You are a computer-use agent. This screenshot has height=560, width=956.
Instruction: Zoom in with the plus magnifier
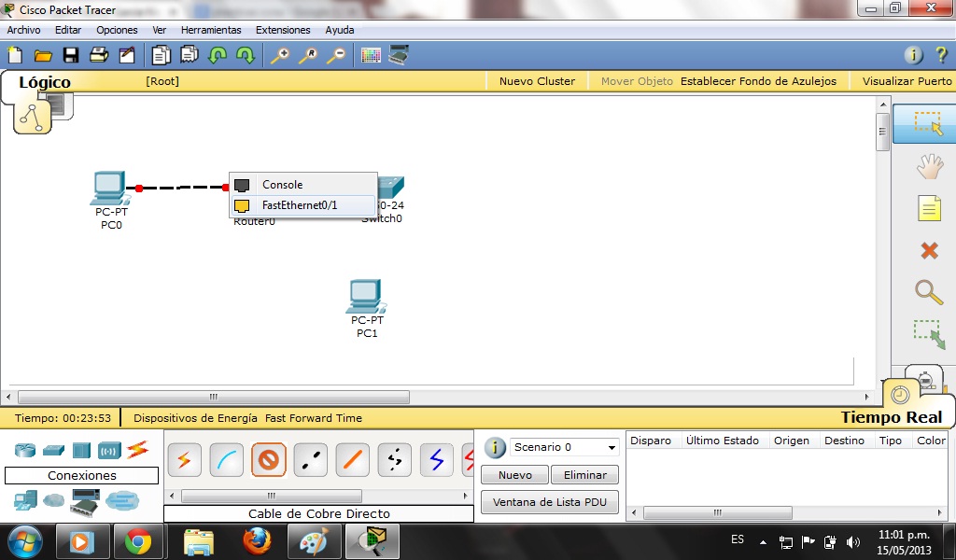click(280, 55)
